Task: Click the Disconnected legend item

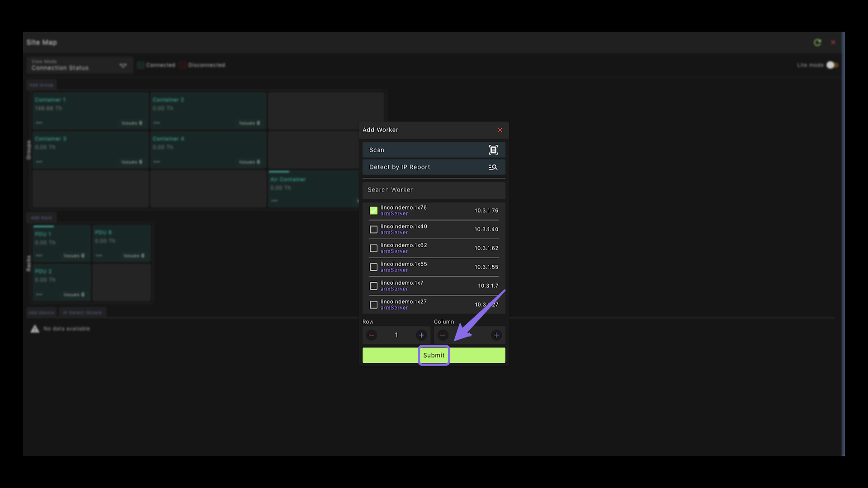Action: pos(202,65)
